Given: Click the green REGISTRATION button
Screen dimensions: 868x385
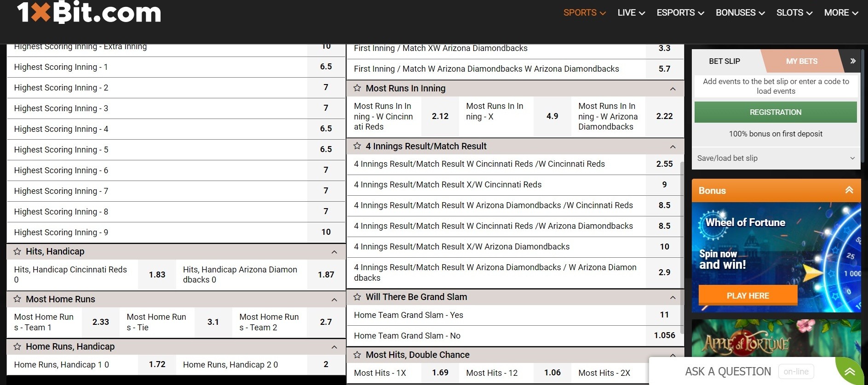Looking at the screenshot, I should coord(776,112).
